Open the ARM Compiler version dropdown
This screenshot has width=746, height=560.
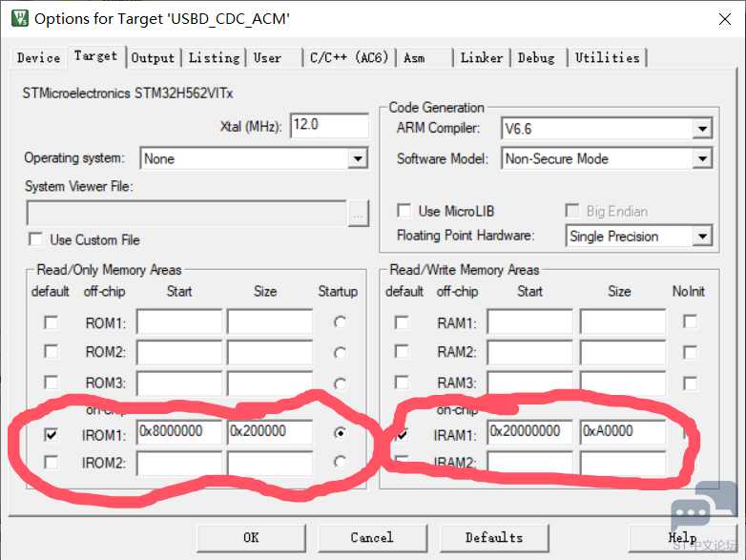[702, 129]
